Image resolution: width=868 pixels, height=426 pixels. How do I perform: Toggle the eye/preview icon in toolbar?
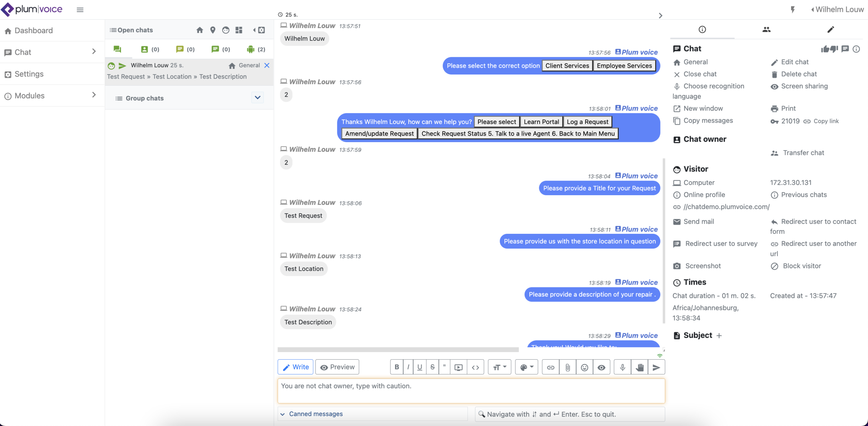602,367
